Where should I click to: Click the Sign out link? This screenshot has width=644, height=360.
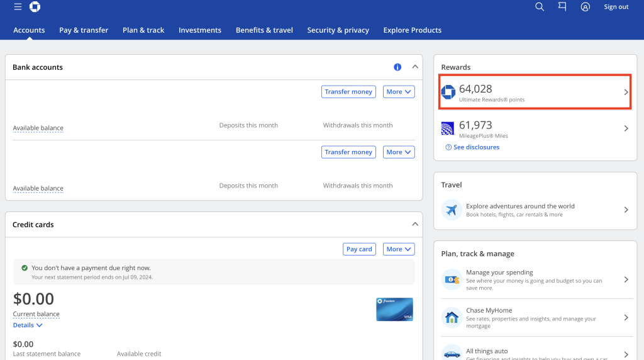[x=616, y=7]
